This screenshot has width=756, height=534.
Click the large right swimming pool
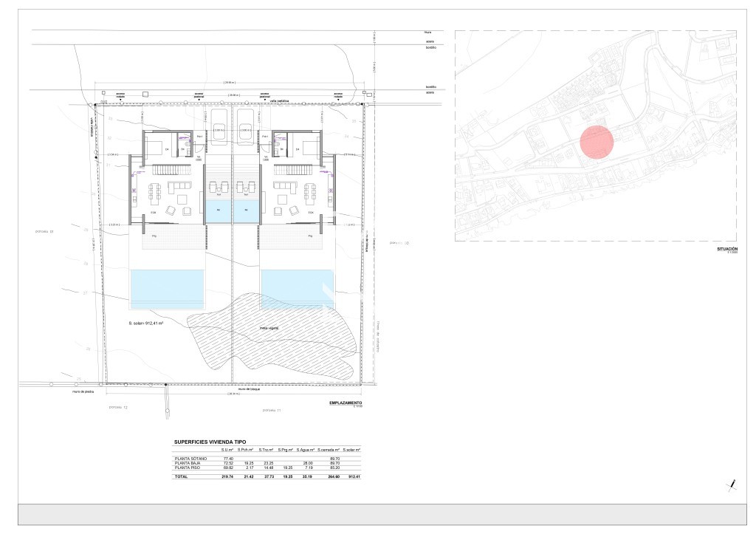click(x=297, y=288)
